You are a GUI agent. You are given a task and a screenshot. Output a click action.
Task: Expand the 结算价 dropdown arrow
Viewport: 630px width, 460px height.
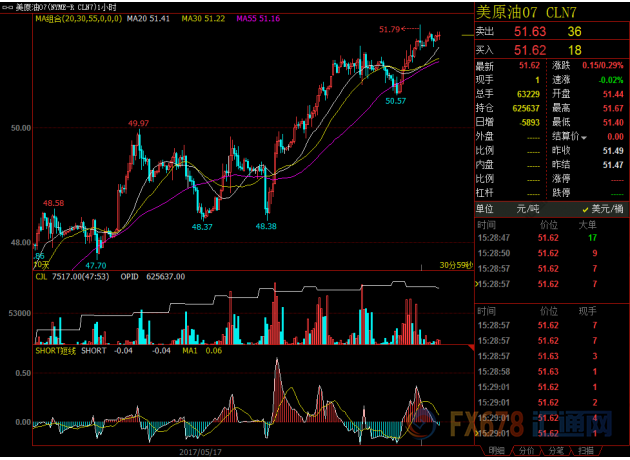click(x=584, y=136)
